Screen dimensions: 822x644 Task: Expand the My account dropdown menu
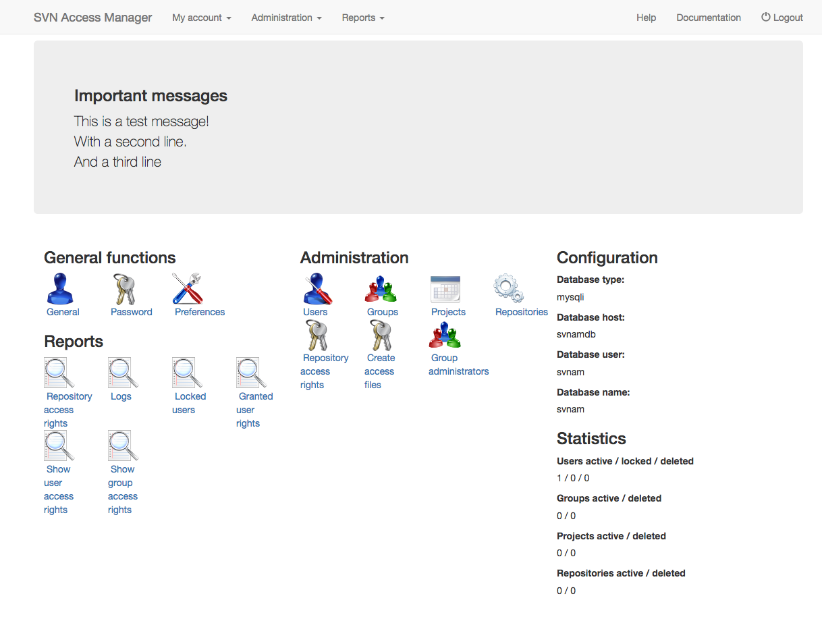(x=200, y=18)
